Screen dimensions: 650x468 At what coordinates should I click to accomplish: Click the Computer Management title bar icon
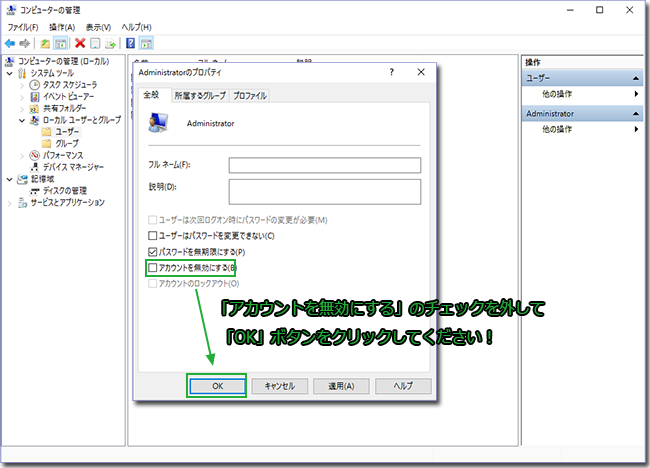(11, 10)
